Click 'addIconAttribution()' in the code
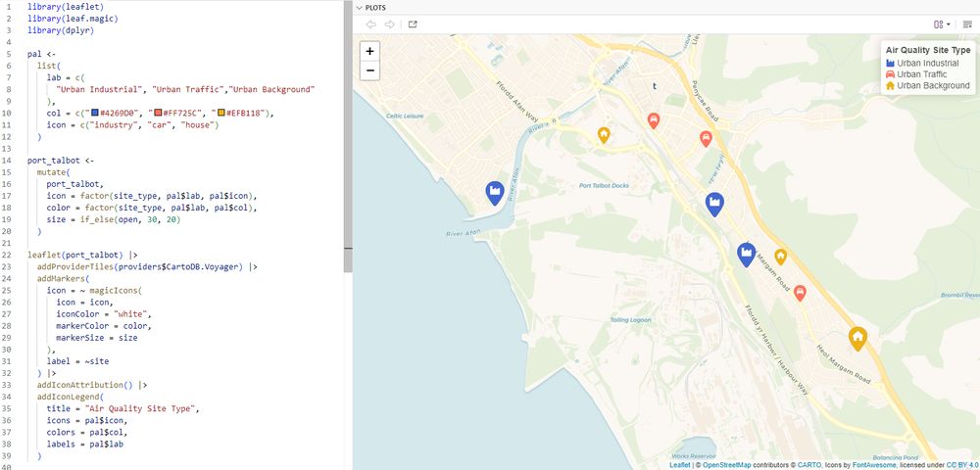Viewport: 980px width, 470px height. [x=84, y=385]
